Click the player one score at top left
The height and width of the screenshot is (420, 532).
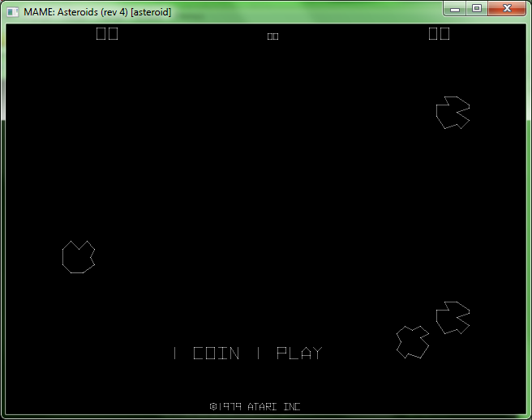tap(107, 33)
